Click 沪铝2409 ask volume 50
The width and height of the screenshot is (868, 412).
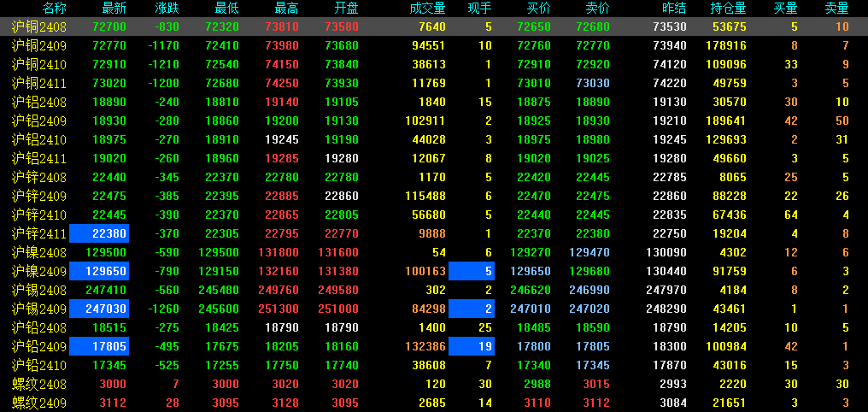click(x=842, y=121)
